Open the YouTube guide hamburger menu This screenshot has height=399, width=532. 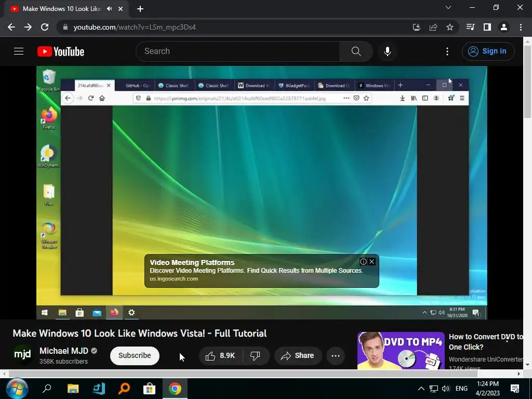(19, 51)
